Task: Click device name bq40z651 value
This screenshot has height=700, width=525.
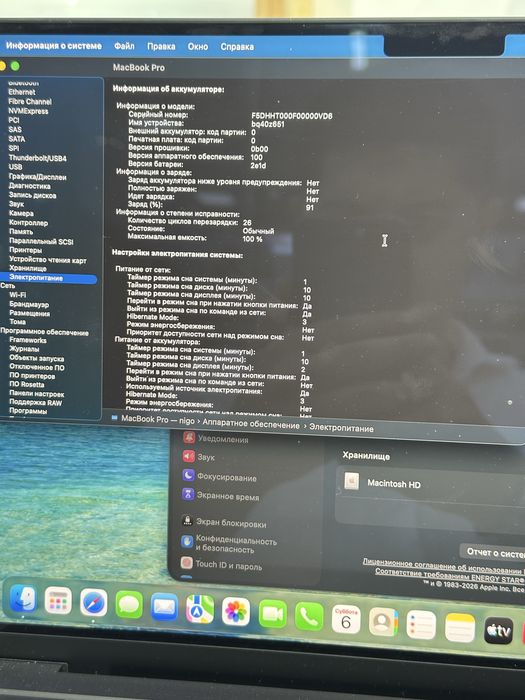Action: (x=267, y=124)
